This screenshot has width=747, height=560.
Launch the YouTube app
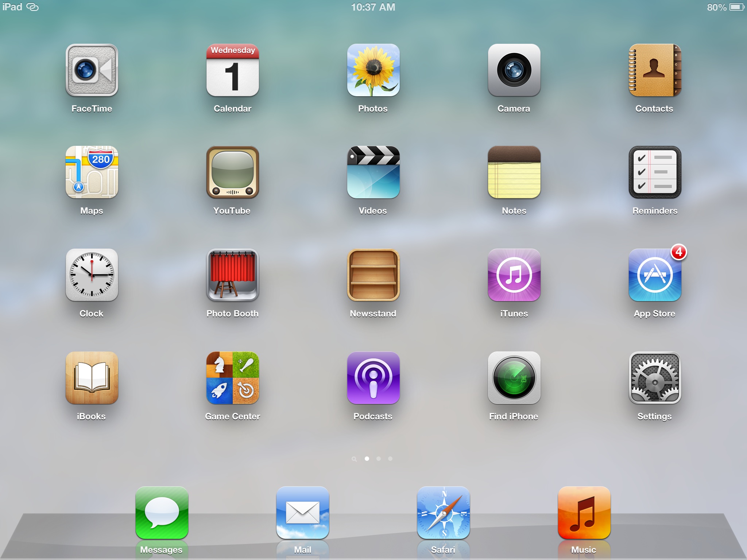(232, 172)
